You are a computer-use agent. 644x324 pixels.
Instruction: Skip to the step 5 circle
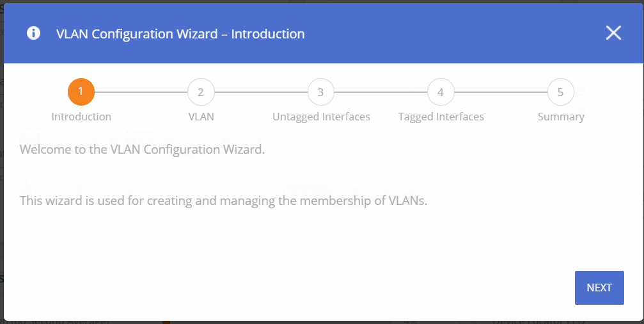(x=560, y=92)
